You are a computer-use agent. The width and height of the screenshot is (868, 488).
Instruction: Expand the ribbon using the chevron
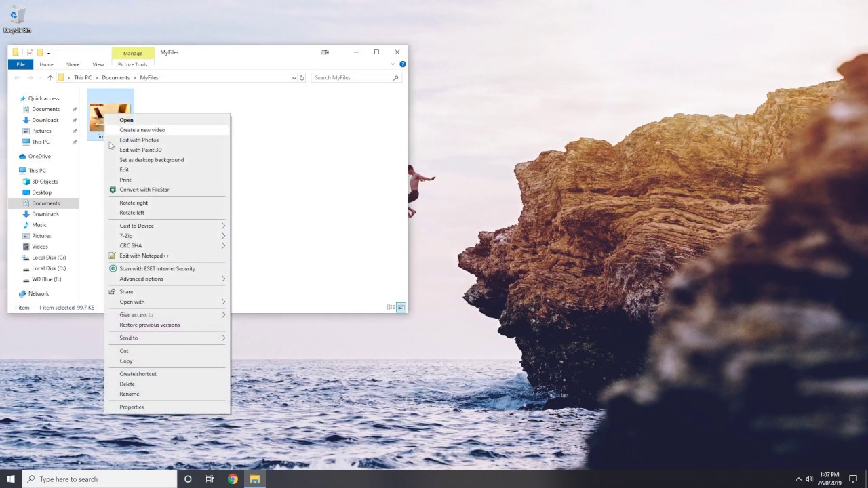[x=393, y=64]
